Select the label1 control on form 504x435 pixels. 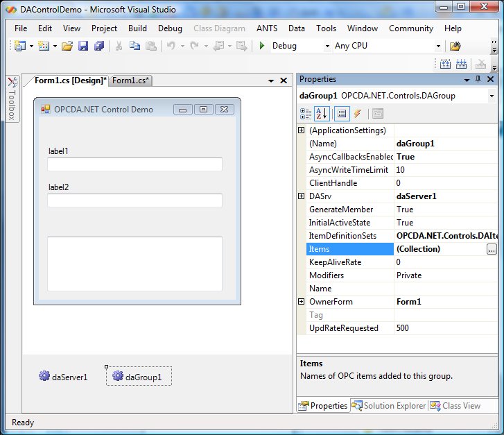pyautogui.click(x=58, y=151)
